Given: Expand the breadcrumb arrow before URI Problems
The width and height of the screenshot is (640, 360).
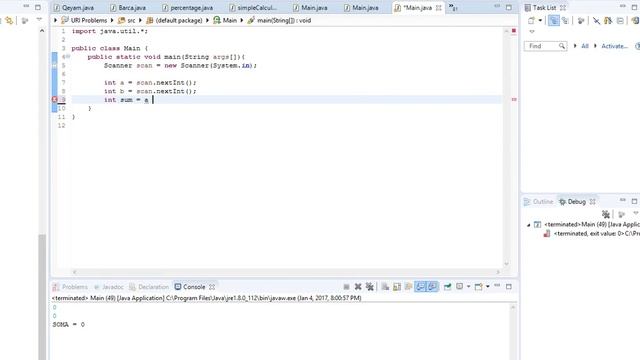Looking at the screenshot, I should click(x=56, y=20).
